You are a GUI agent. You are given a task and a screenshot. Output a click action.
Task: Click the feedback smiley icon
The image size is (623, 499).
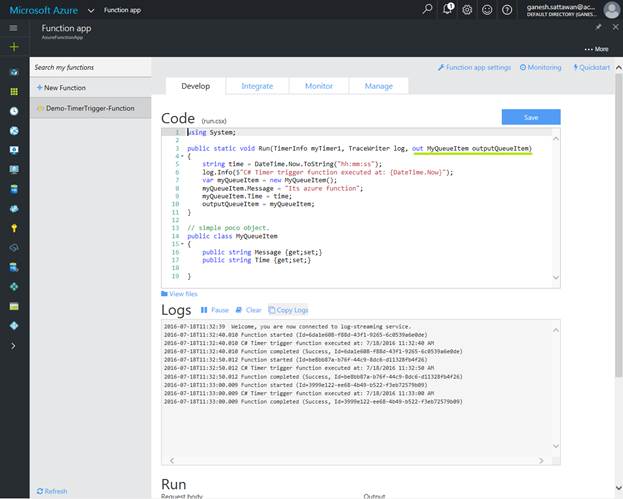(x=486, y=9)
